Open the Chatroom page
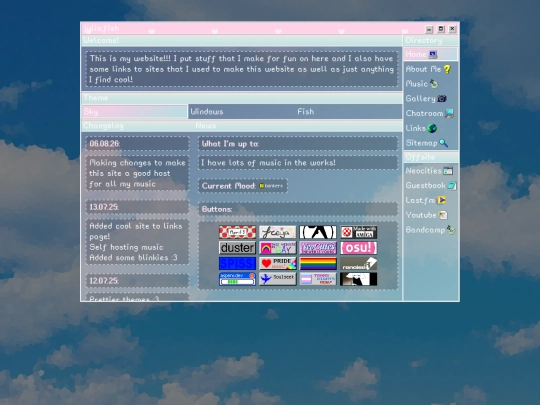The height and width of the screenshot is (405, 540). [429, 113]
